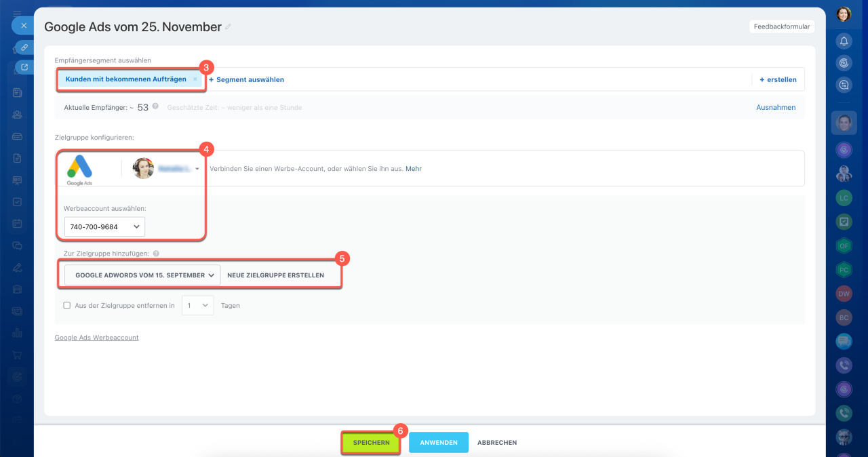Screen dimensions: 868x457
Task: Open the chat search icon
Action: [844, 85]
